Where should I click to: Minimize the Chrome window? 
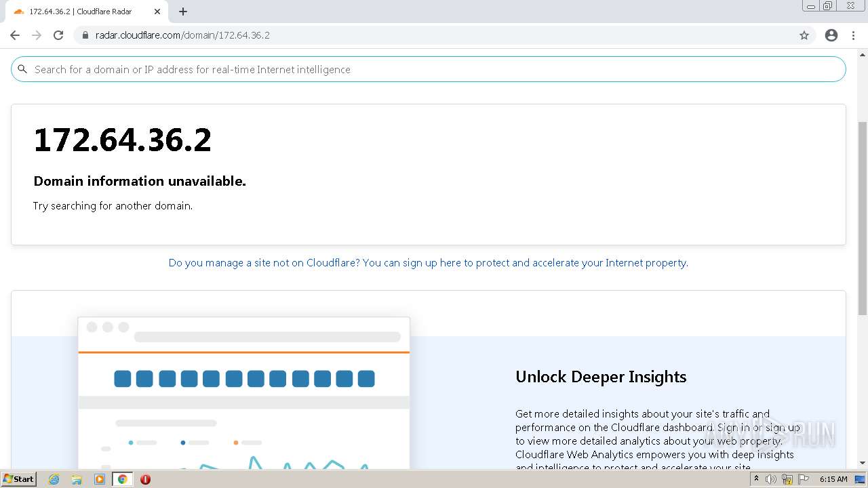point(811,6)
